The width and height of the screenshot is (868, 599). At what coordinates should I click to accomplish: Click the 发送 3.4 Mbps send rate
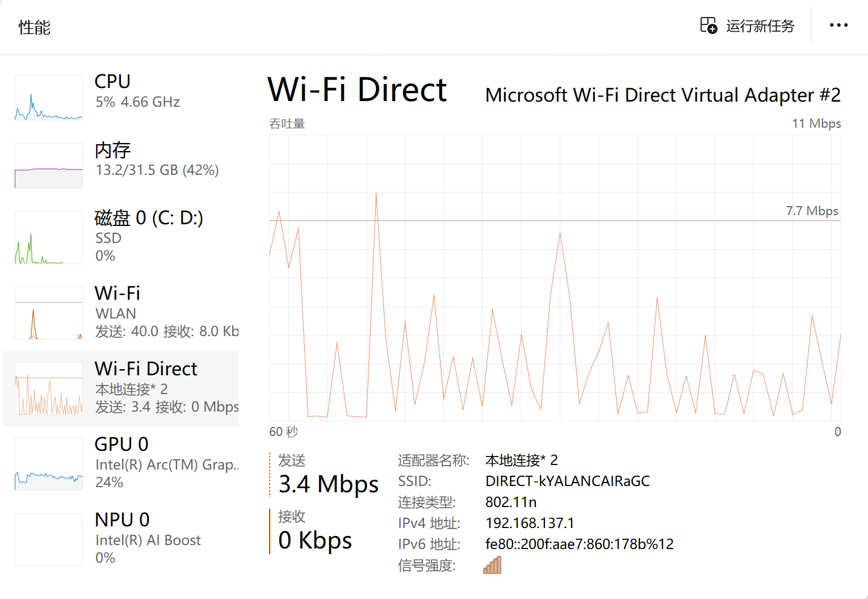(x=328, y=475)
